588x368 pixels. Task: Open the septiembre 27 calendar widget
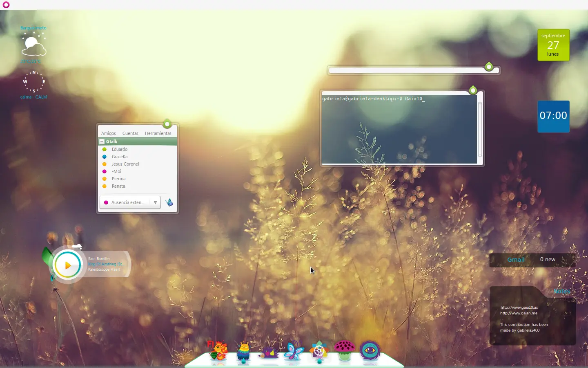pyautogui.click(x=553, y=45)
